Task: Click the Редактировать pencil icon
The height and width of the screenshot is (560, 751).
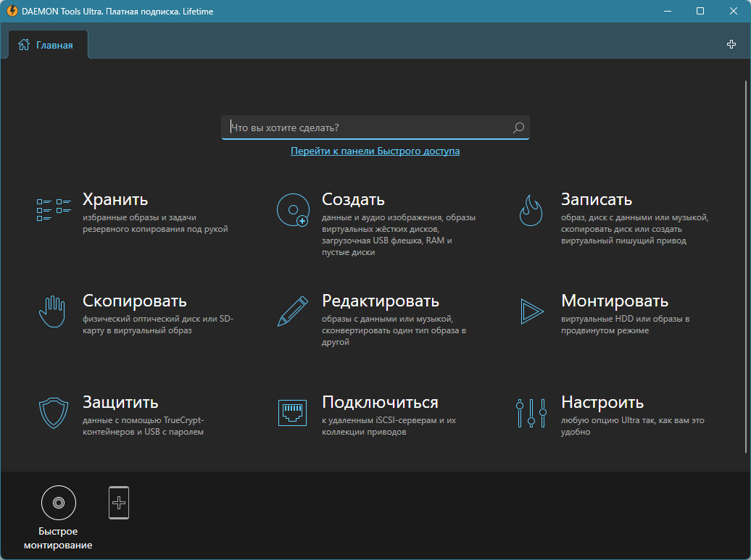Action: (x=293, y=311)
